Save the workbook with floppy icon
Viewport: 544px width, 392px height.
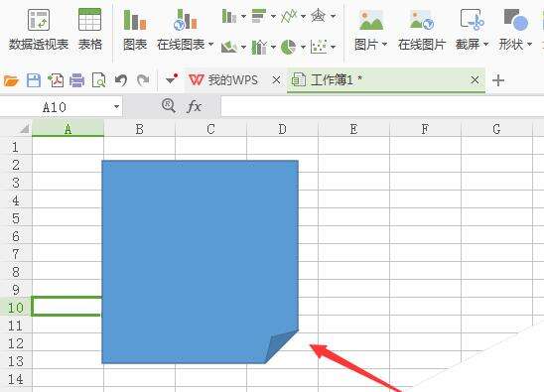coord(34,80)
